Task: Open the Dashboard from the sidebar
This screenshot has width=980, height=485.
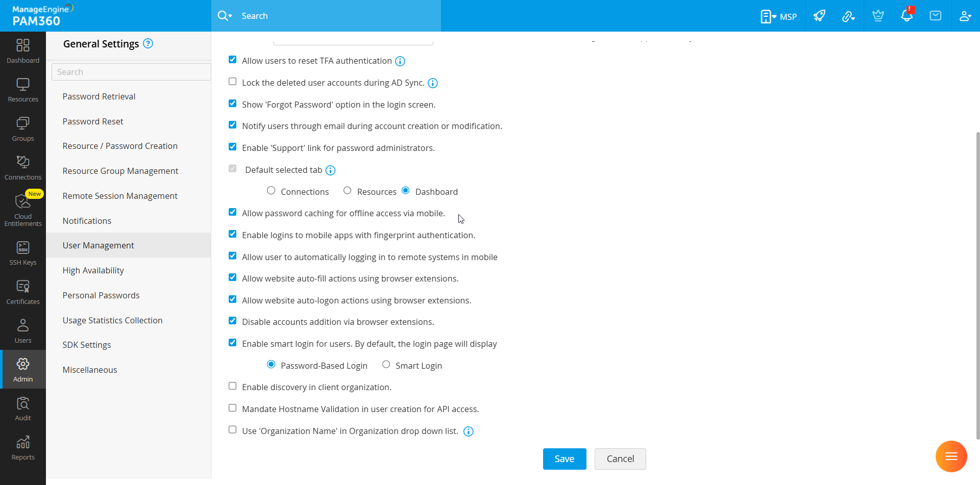Action: (22, 50)
